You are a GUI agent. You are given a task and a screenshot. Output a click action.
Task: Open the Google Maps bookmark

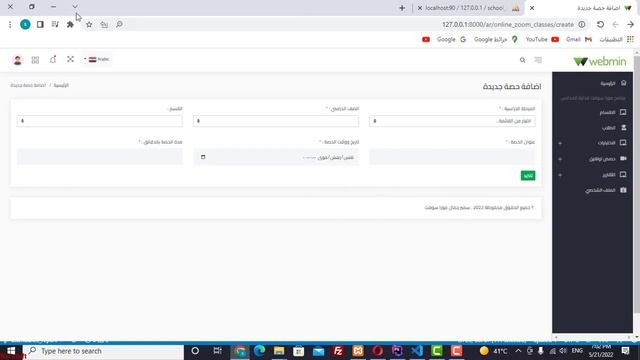click(x=496, y=39)
